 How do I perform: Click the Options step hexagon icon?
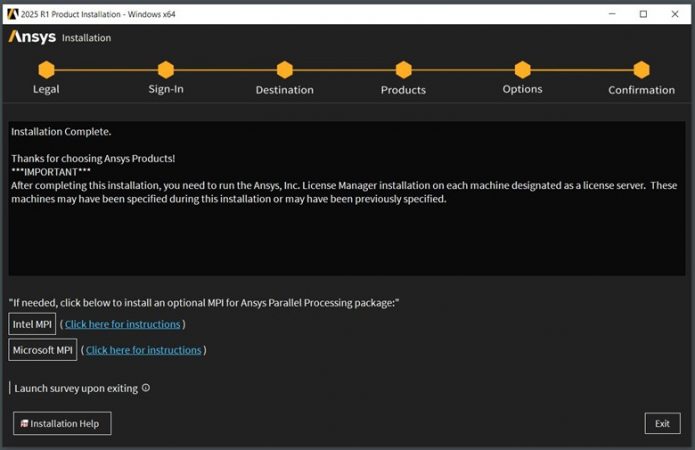click(x=523, y=70)
